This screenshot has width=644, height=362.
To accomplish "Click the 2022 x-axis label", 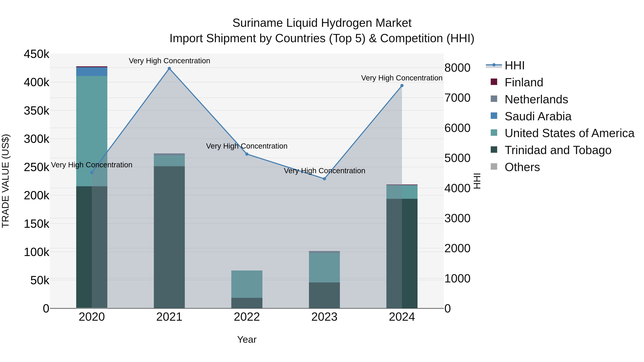I will [247, 317].
